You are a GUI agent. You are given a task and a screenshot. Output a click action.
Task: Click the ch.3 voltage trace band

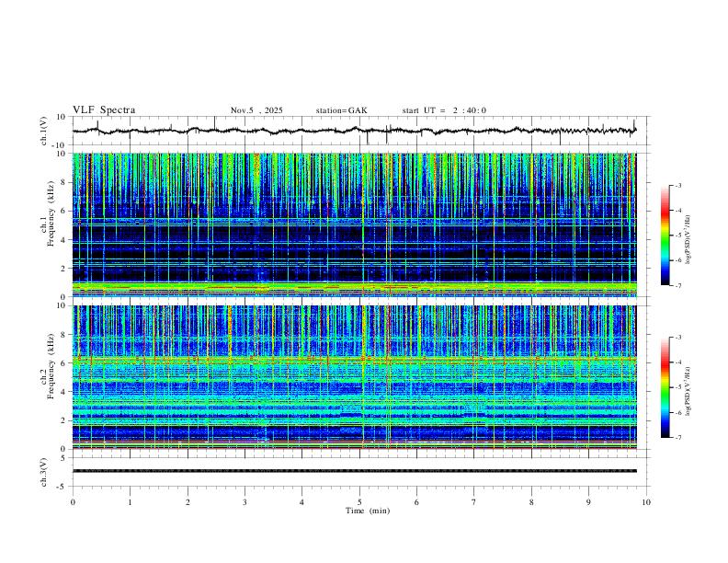(354, 471)
